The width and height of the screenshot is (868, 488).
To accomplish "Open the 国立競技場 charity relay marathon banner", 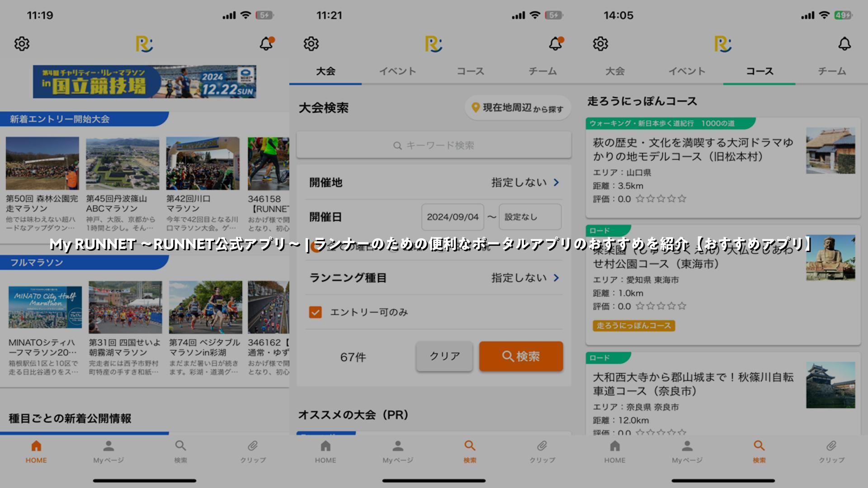I will [x=145, y=82].
